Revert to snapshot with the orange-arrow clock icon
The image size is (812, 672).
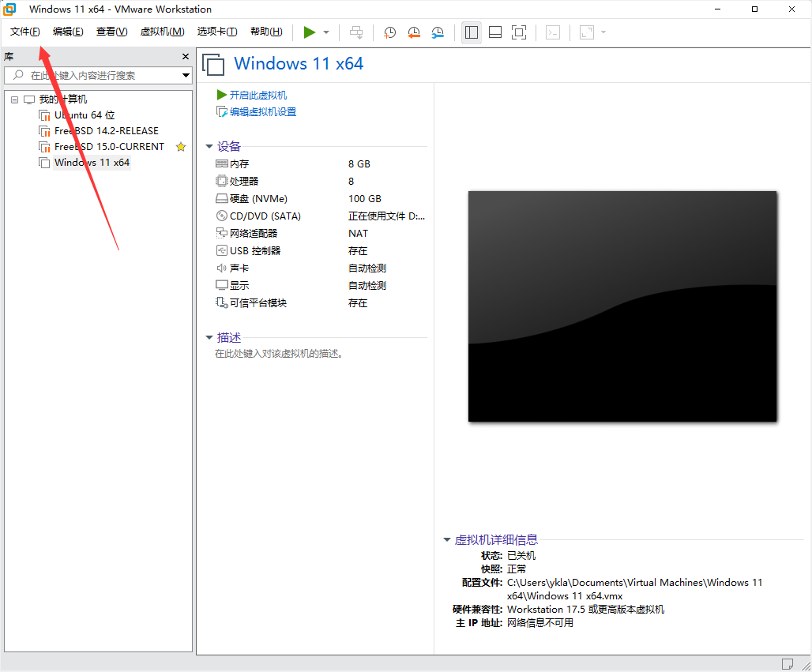tap(414, 32)
